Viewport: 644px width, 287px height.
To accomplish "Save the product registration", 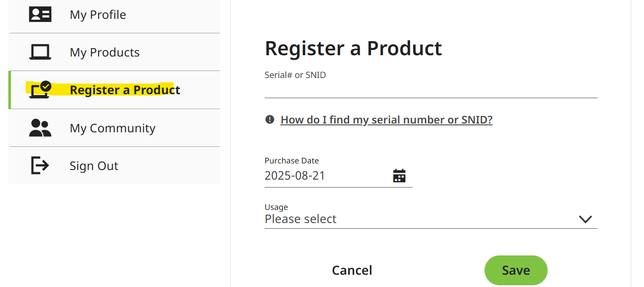I will [x=516, y=270].
